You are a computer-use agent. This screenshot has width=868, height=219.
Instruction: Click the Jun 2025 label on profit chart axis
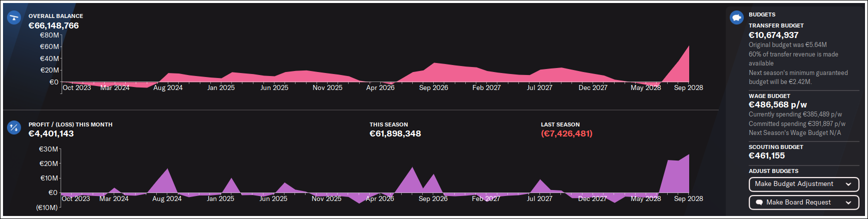pyautogui.click(x=273, y=198)
